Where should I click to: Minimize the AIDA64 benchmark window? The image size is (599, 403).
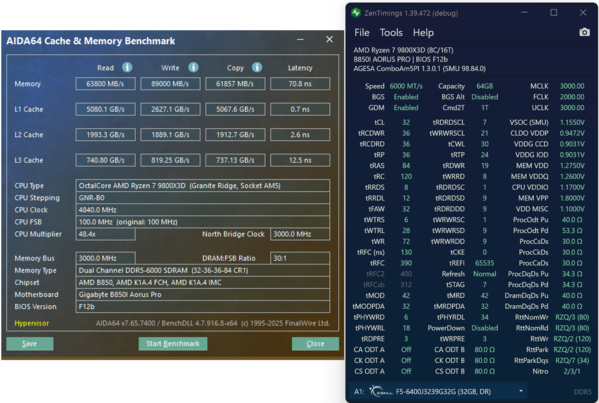300,39
